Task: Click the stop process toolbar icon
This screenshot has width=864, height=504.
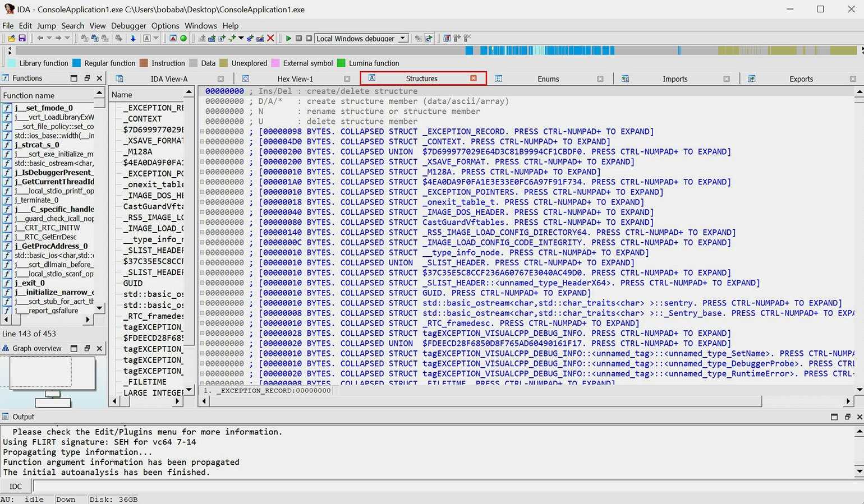Action: [309, 38]
